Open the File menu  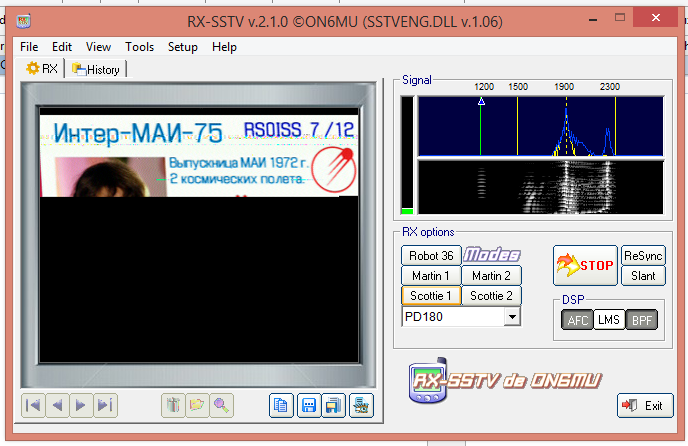(x=29, y=47)
